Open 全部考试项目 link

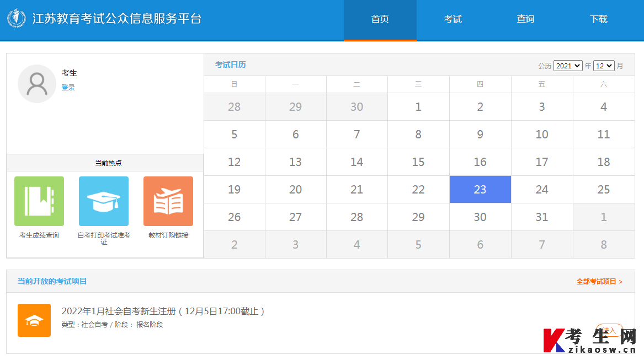599,282
